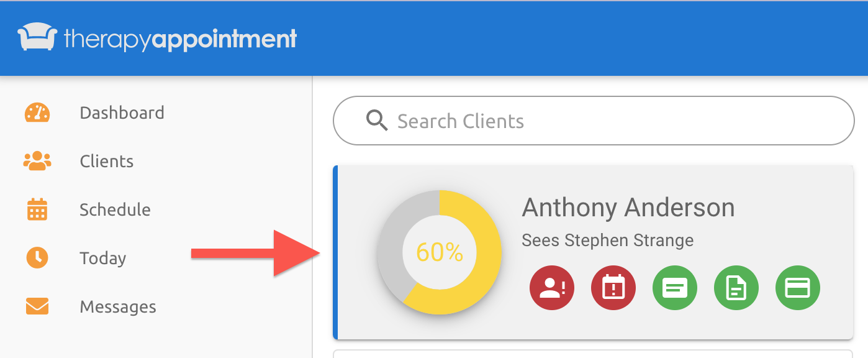Screen dimensions: 868x358
Task: Open the red appointment warning calendar icon
Action: pos(613,288)
